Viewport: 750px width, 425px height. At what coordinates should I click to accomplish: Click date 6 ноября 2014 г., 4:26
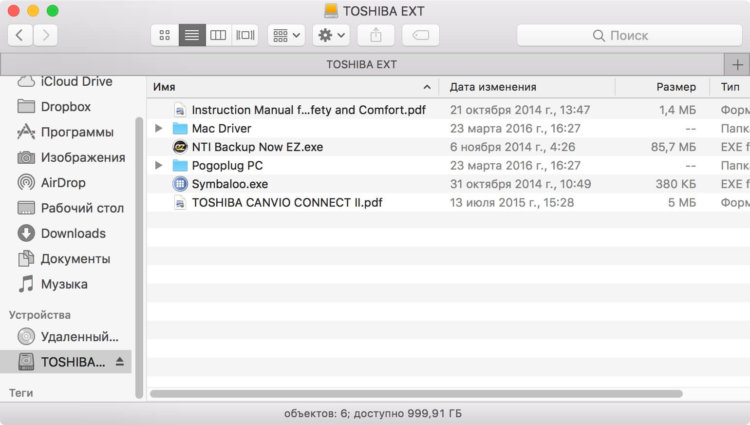click(512, 147)
